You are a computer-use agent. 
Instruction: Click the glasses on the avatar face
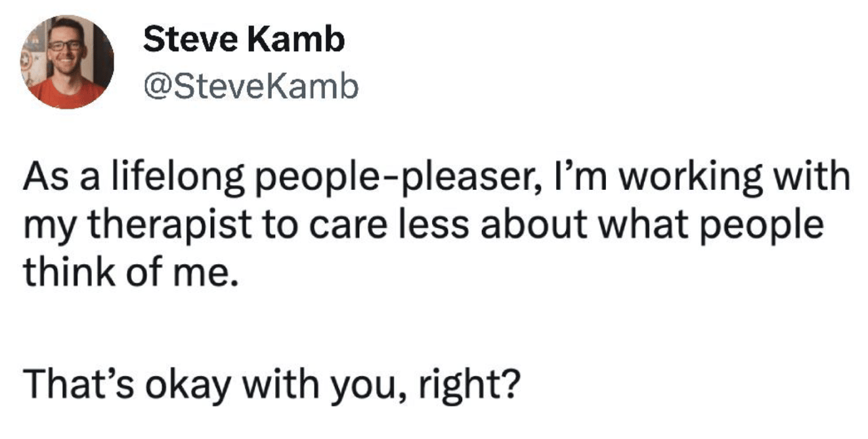point(66,46)
